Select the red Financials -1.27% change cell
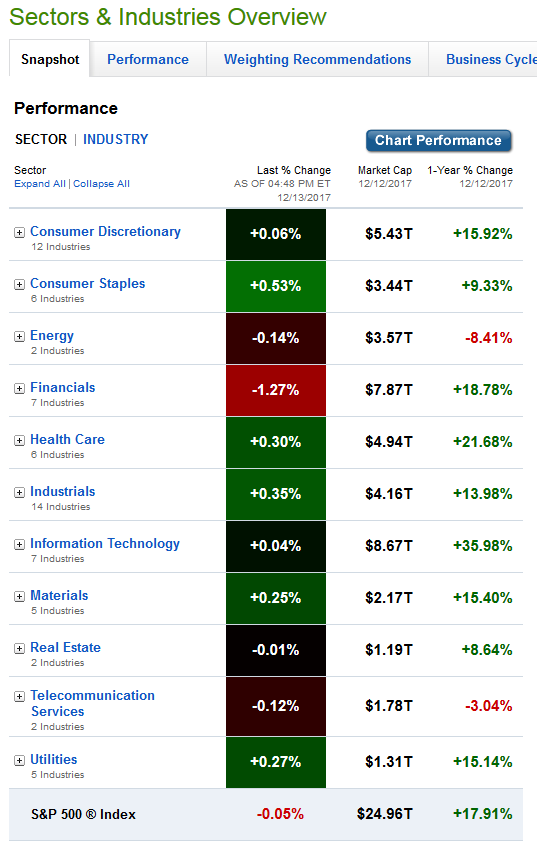 coord(276,390)
